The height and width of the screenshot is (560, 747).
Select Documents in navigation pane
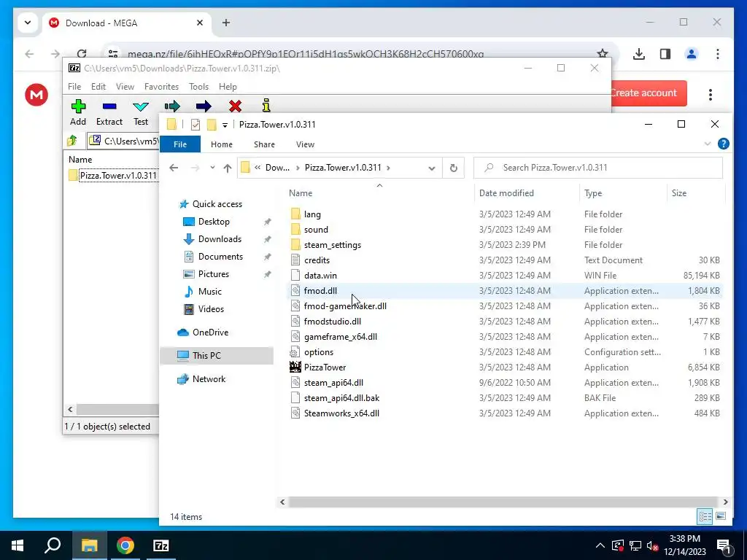[x=220, y=257]
